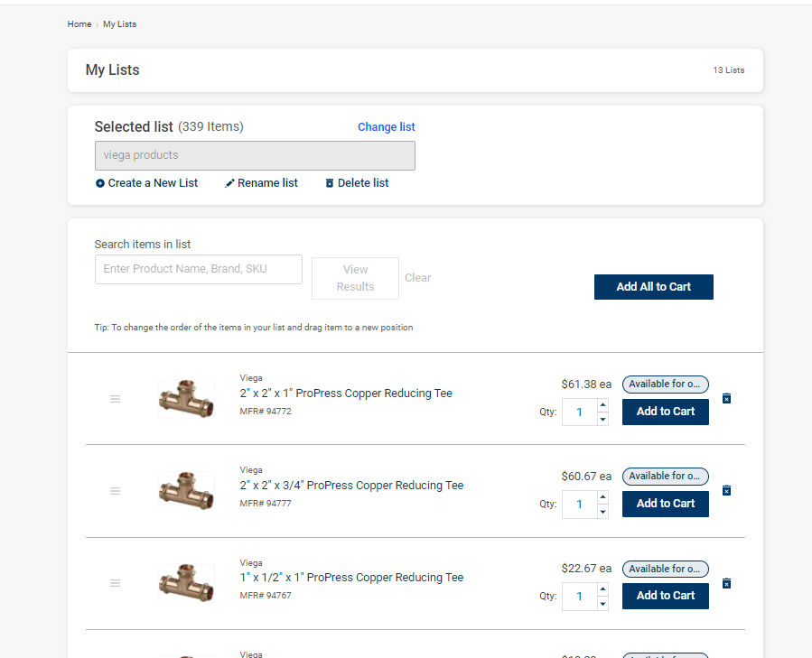
Task: Edit quantity field for MFR# 94767
Action: click(580, 597)
